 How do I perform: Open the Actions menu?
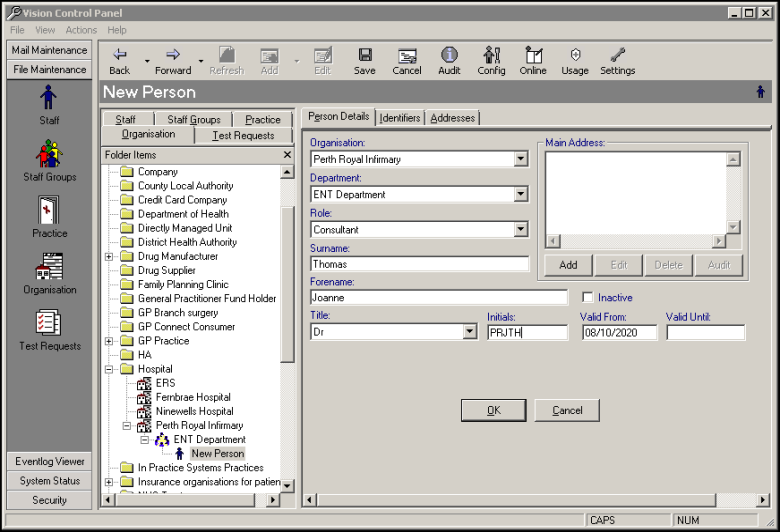[81, 30]
